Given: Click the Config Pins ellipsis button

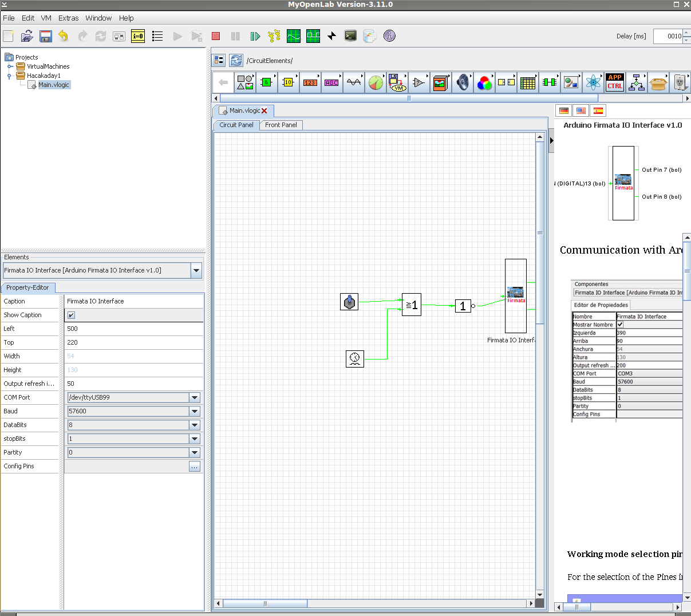Looking at the screenshot, I should coord(195,467).
